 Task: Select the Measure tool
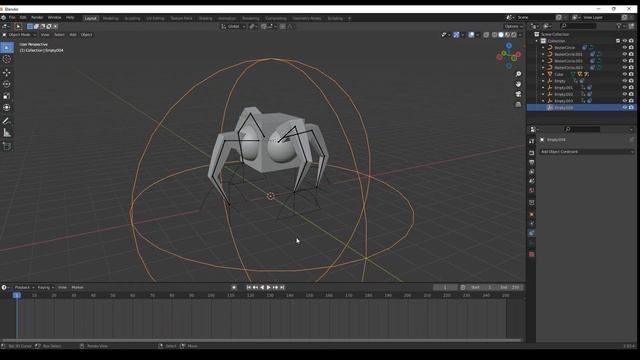7,133
